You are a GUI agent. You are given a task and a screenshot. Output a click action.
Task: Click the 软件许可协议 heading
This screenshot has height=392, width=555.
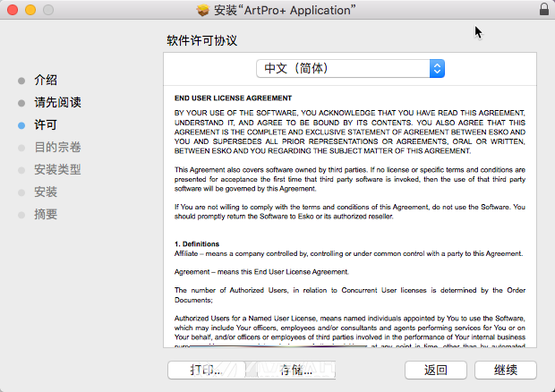(201, 40)
